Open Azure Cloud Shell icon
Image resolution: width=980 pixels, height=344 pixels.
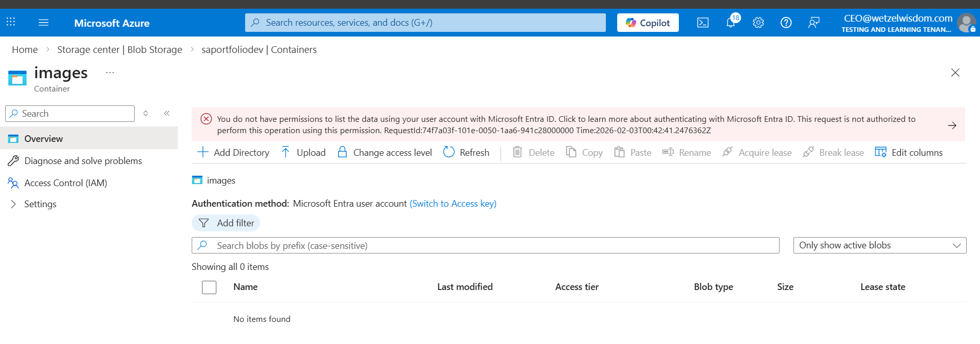pos(702,23)
